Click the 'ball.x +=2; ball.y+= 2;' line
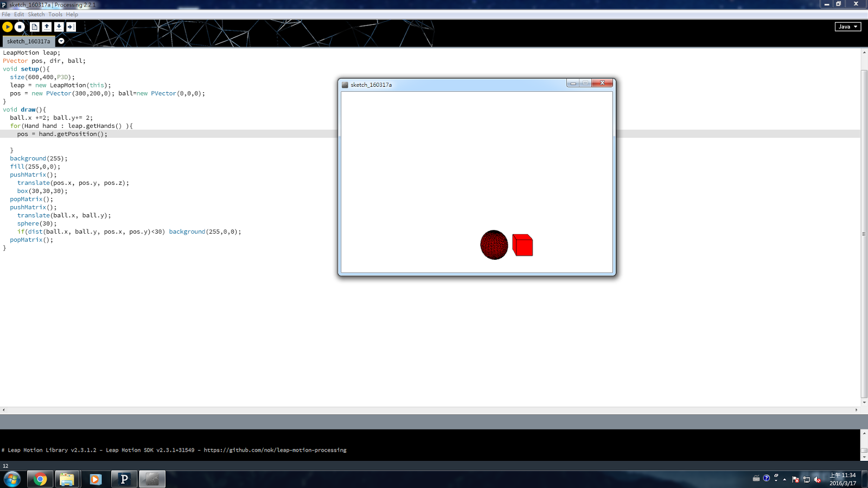Image resolution: width=868 pixels, height=488 pixels. click(51, 118)
